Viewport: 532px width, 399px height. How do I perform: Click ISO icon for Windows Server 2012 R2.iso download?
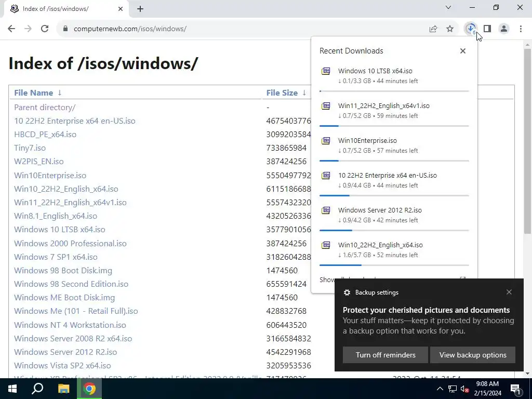tap(326, 210)
